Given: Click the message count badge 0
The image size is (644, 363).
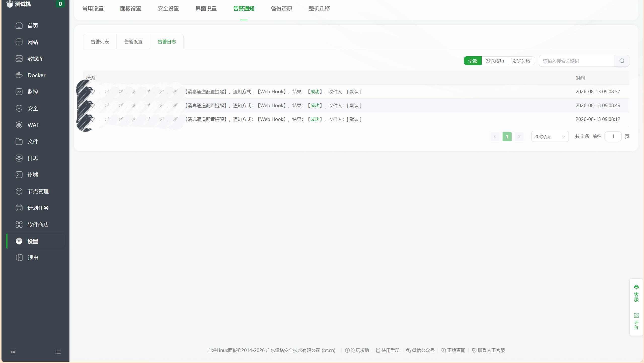Looking at the screenshot, I should (60, 4).
